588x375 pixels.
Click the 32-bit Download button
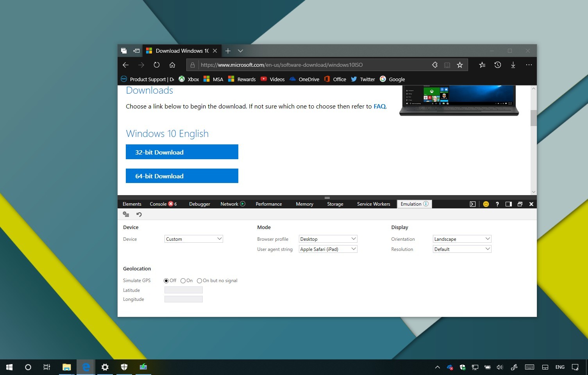click(x=182, y=152)
